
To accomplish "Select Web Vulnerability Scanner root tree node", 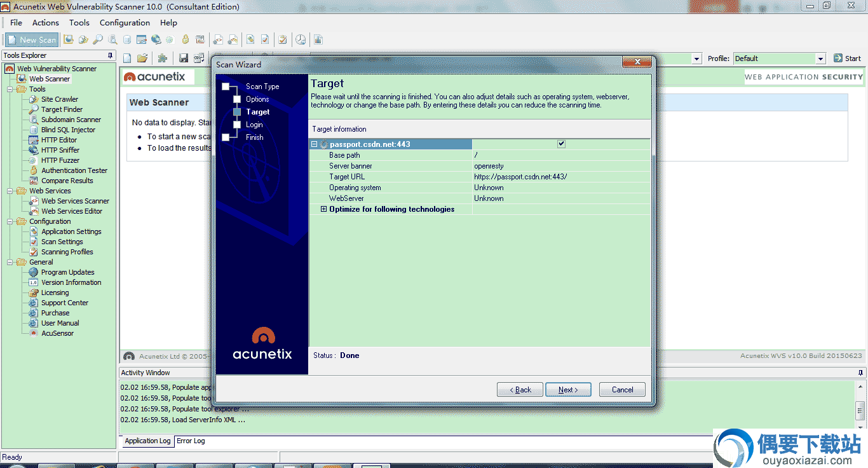I will (57, 69).
